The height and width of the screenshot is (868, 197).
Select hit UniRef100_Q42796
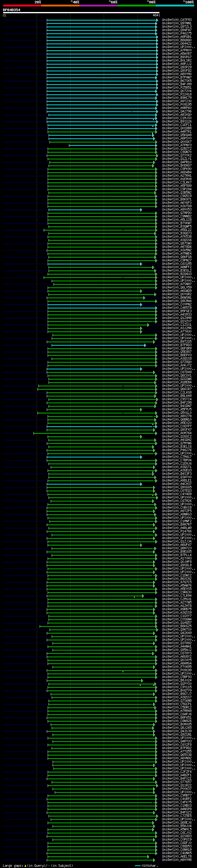[x=176, y=111]
